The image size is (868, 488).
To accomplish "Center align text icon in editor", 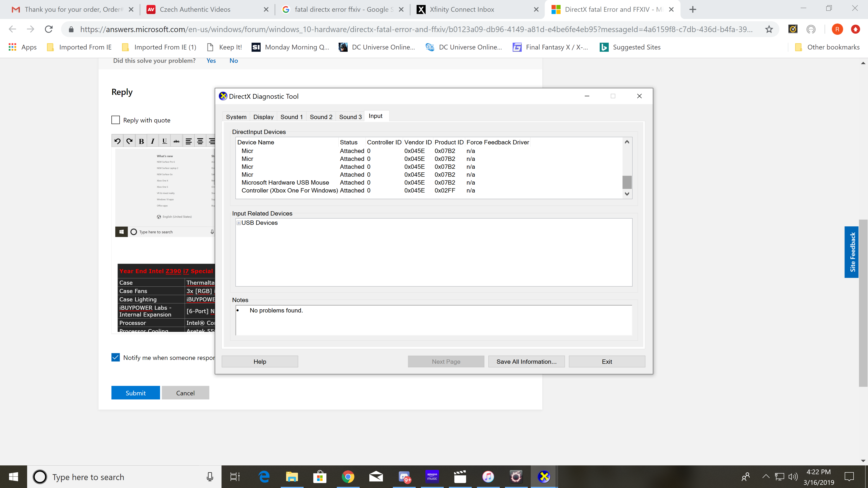I will click(x=200, y=141).
